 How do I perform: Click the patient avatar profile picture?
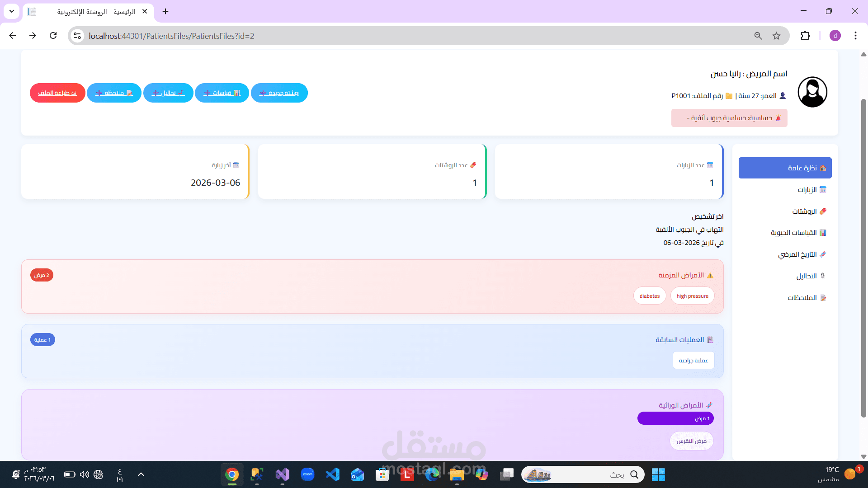[812, 92]
